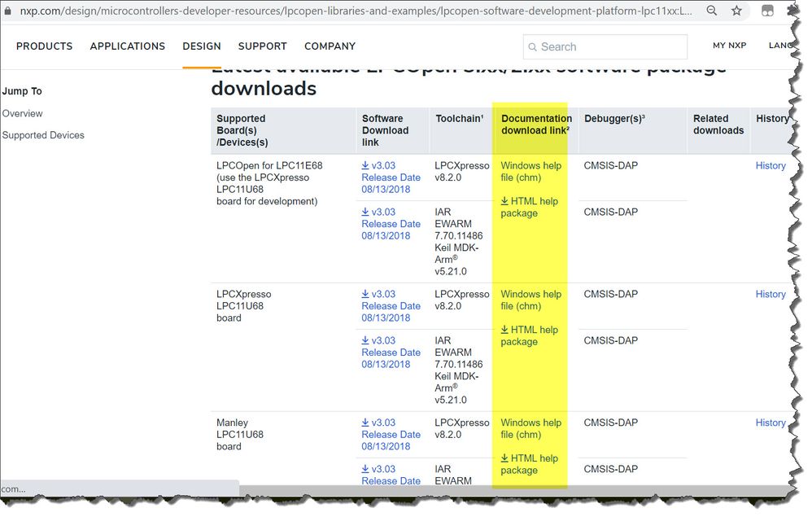
Task: Open History link for Manley LPC11U68 board
Action: tap(771, 423)
